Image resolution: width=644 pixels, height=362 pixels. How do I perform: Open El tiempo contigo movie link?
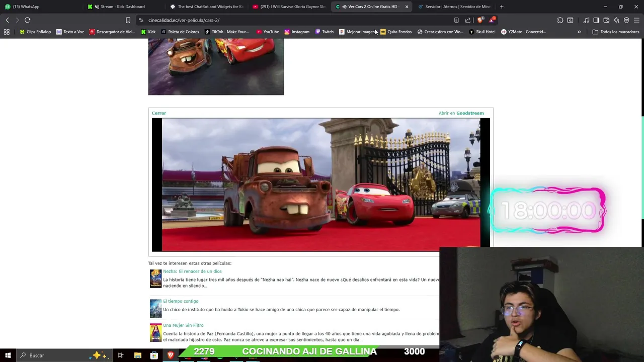pos(181,301)
